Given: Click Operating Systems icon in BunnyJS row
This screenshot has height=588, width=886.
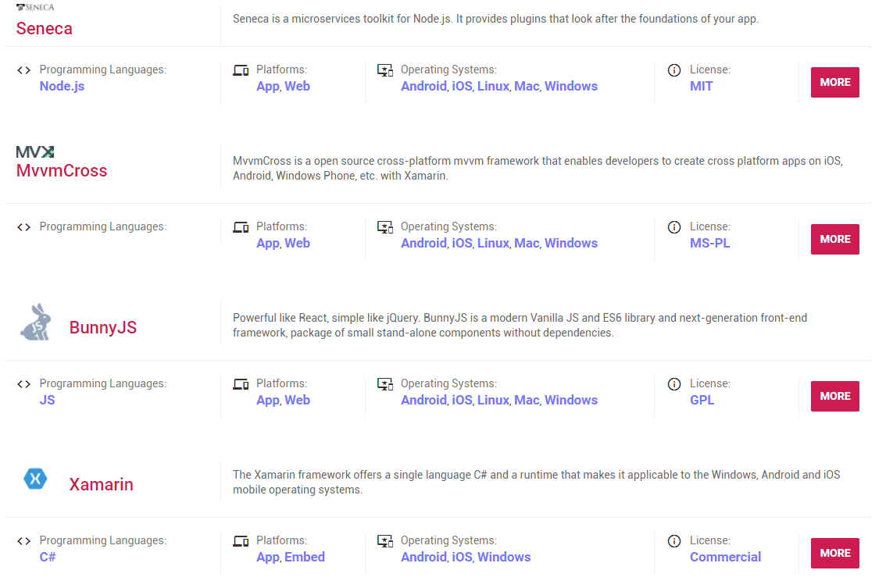Looking at the screenshot, I should (x=385, y=384).
